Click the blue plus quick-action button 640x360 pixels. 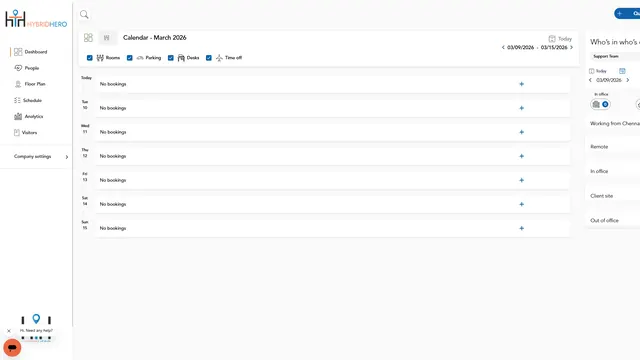627,13
